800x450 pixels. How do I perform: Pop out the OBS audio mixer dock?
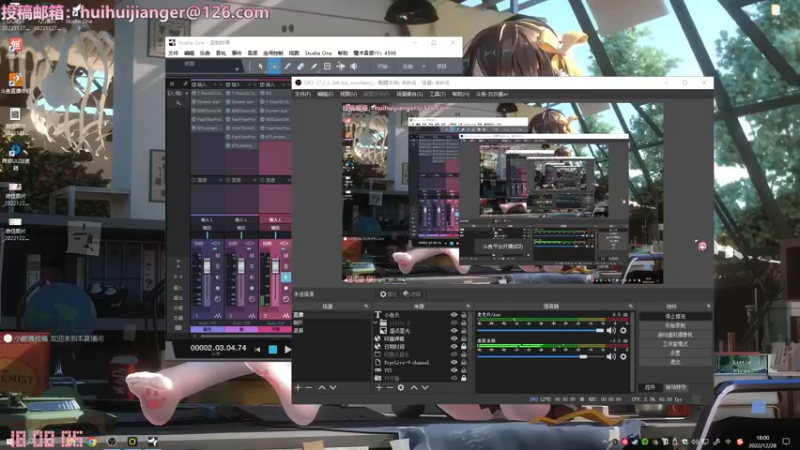click(x=631, y=306)
